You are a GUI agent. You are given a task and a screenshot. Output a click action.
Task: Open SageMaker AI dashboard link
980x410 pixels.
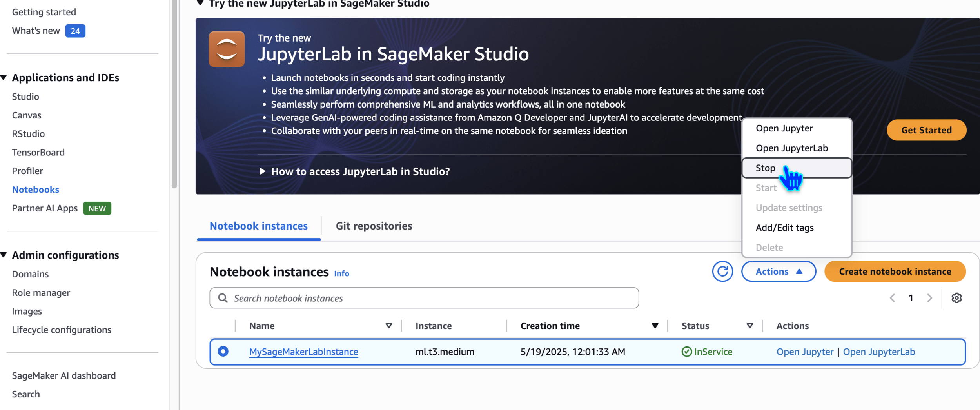(64, 376)
